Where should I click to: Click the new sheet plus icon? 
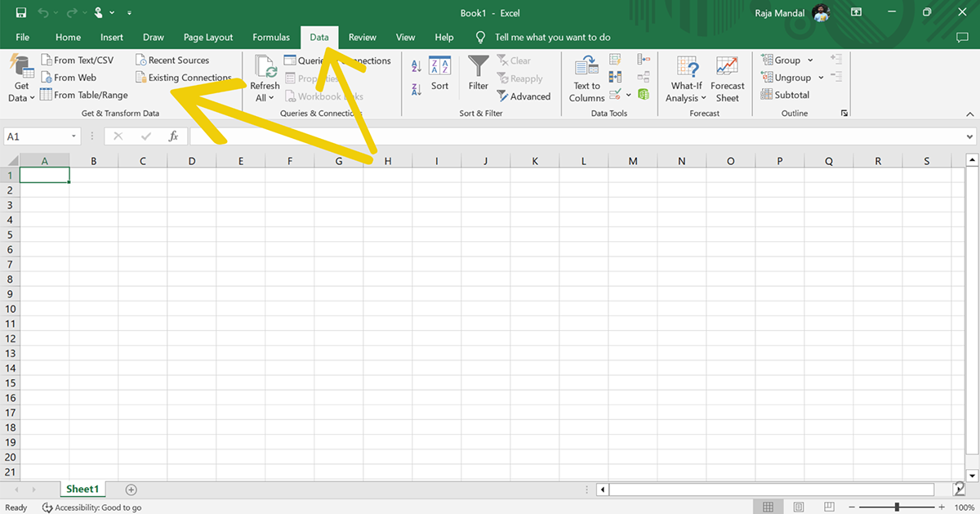(x=131, y=489)
